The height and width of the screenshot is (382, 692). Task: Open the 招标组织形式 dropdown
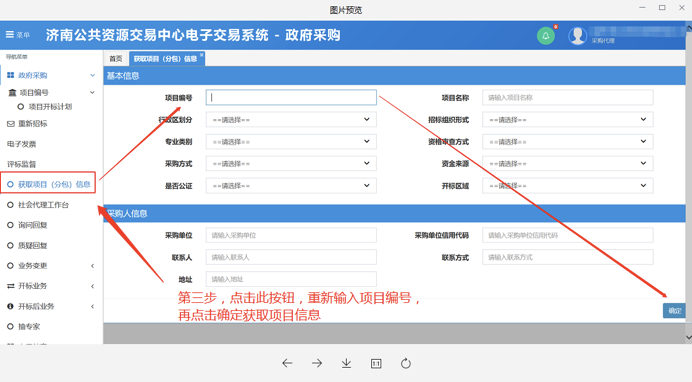tap(568, 120)
